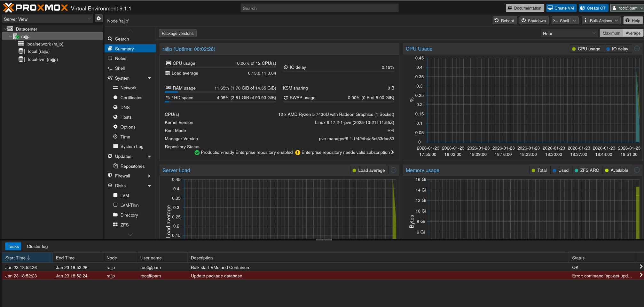Click the global Search field
The height and width of the screenshot is (307, 644).
pyautogui.click(x=319, y=8)
